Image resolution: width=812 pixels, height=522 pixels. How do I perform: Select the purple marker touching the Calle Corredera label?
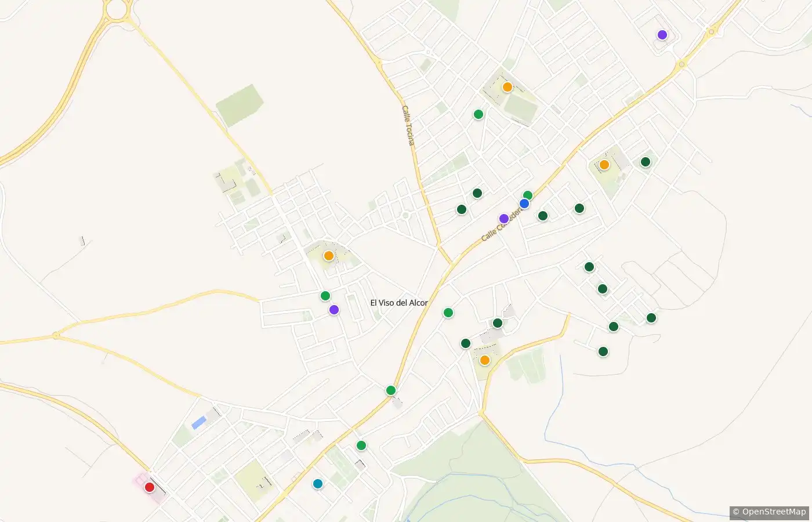[504, 219]
